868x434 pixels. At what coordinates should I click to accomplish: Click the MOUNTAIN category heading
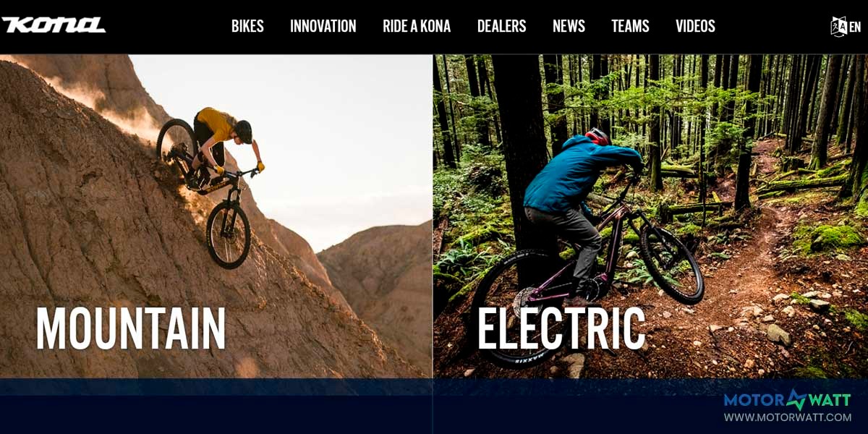131,328
